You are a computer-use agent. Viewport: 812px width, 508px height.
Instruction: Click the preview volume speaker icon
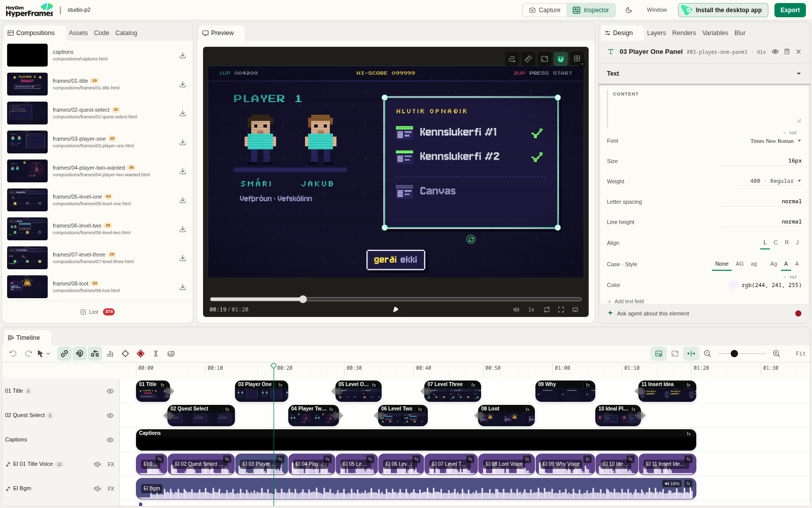pos(516,309)
